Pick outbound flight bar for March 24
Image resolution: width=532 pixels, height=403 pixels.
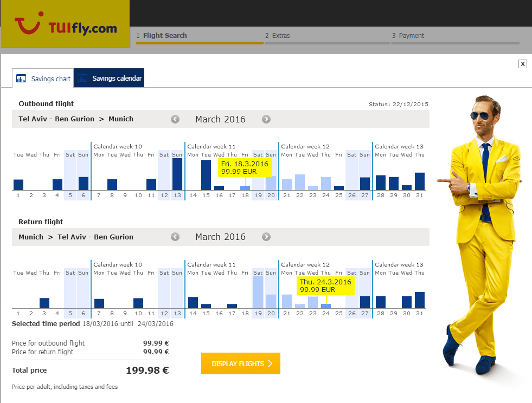point(326,184)
